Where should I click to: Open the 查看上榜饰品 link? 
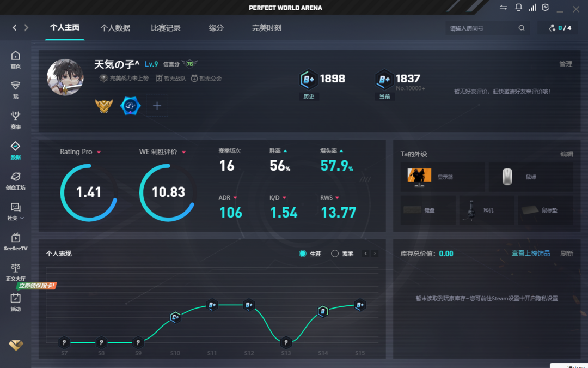531,253
